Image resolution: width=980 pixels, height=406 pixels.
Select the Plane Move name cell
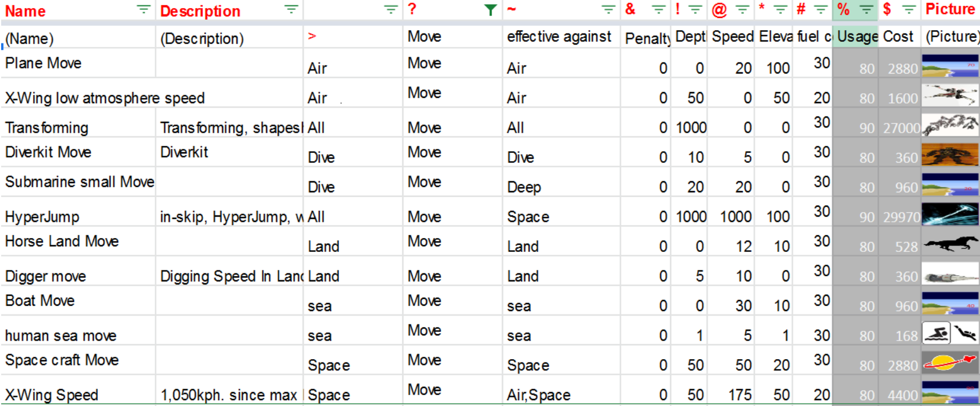click(78, 63)
